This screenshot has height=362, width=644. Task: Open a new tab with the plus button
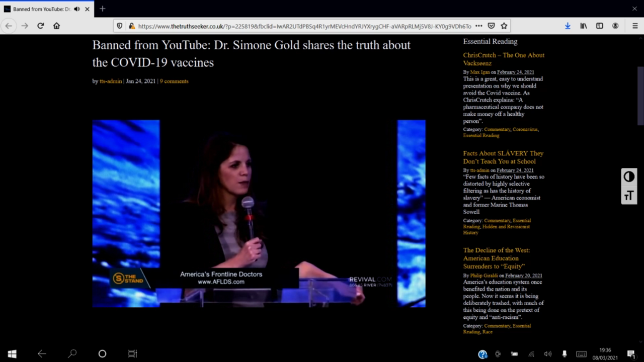tap(103, 9)
